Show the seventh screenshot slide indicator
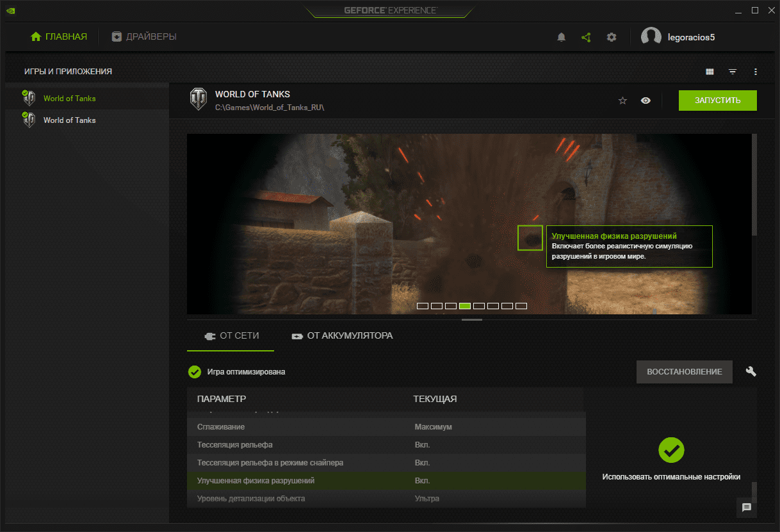The height and width of the screenshot is (532, 780). tap(507, 306)
